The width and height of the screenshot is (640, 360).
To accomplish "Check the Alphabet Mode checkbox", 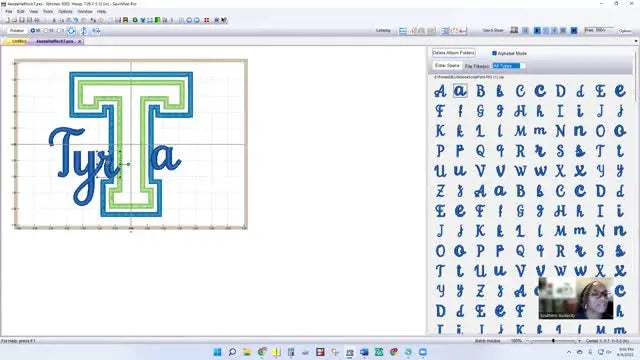I will pyautogui.click(x=494, y=53).
